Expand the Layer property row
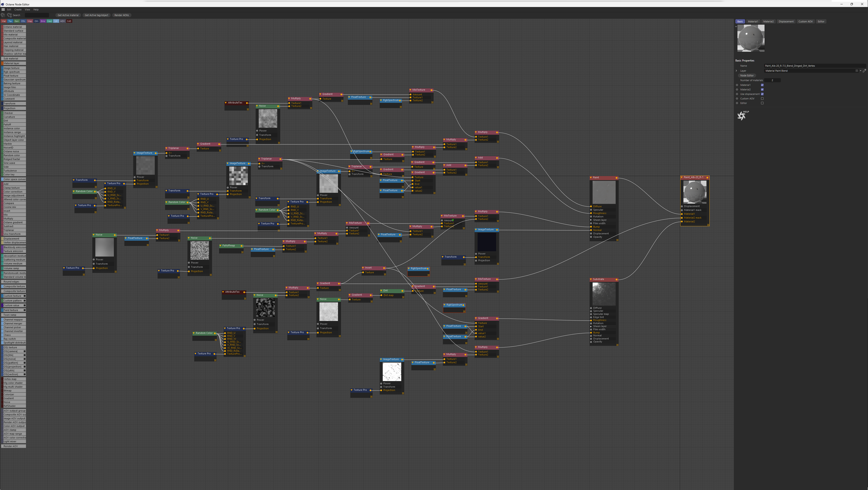This screenshot has width=868, height=490. pos(736,71)
